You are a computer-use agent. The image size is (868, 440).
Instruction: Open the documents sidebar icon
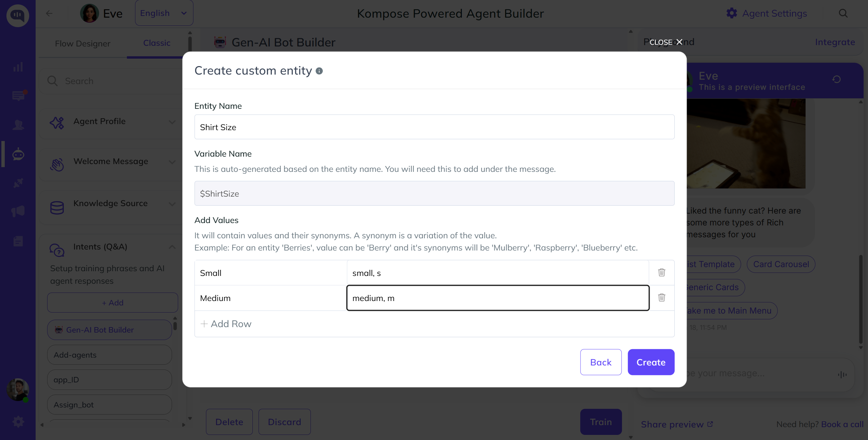[18, 241]
